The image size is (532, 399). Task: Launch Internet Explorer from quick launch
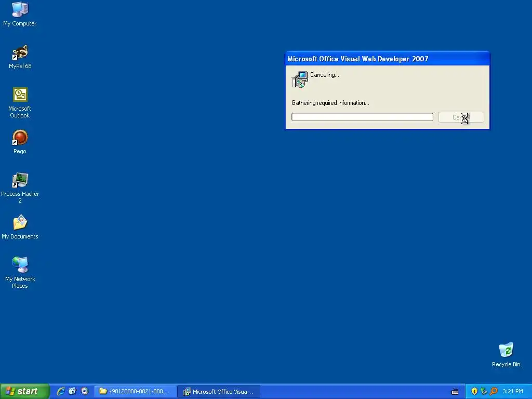61,391
